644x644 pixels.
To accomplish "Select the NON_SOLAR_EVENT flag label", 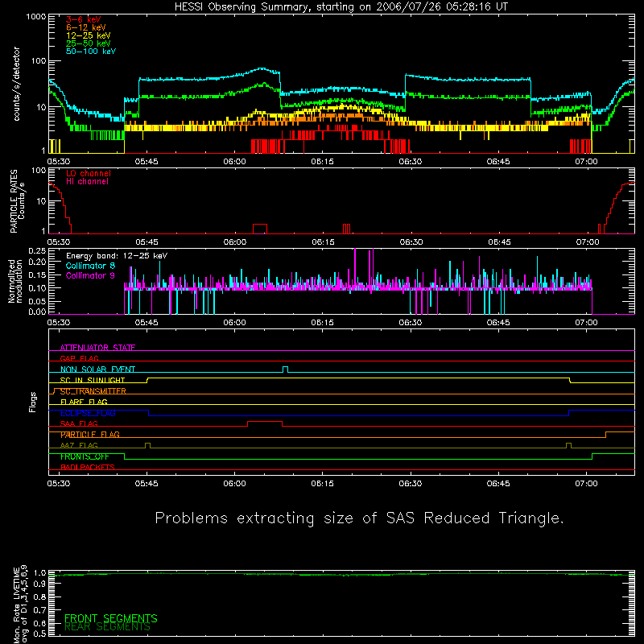I will click(97, 369).
